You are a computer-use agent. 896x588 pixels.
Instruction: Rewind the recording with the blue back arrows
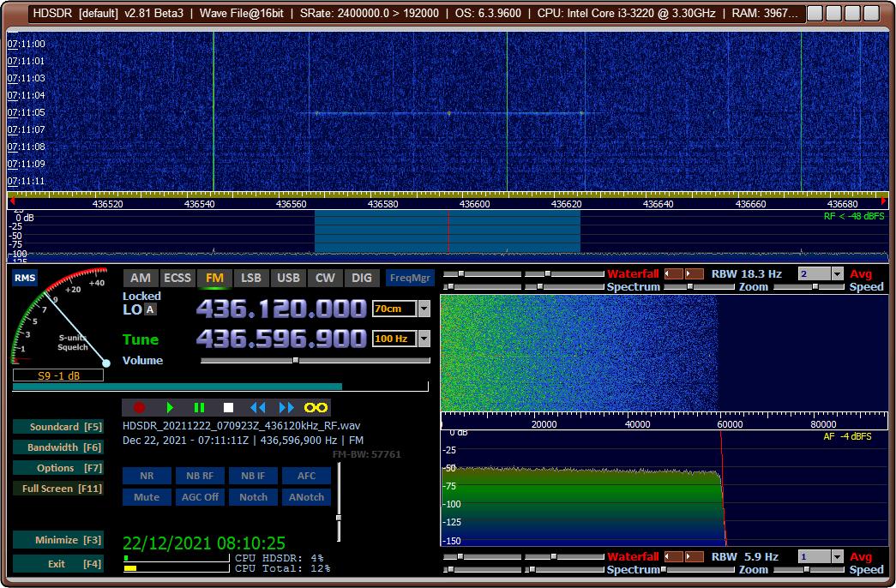coord(258,407)
